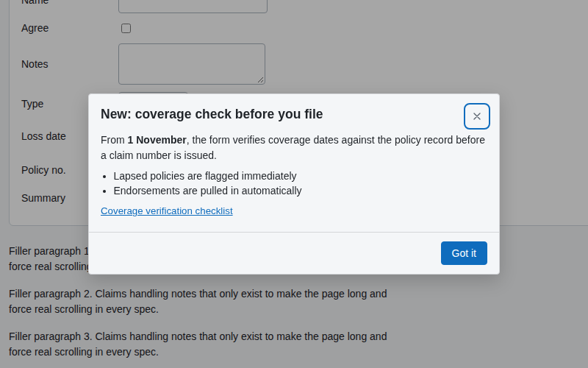This screenshot has height=368, width=588.
Task: Click the Notes textarea resize handle
Action: (x=261, y=79)
